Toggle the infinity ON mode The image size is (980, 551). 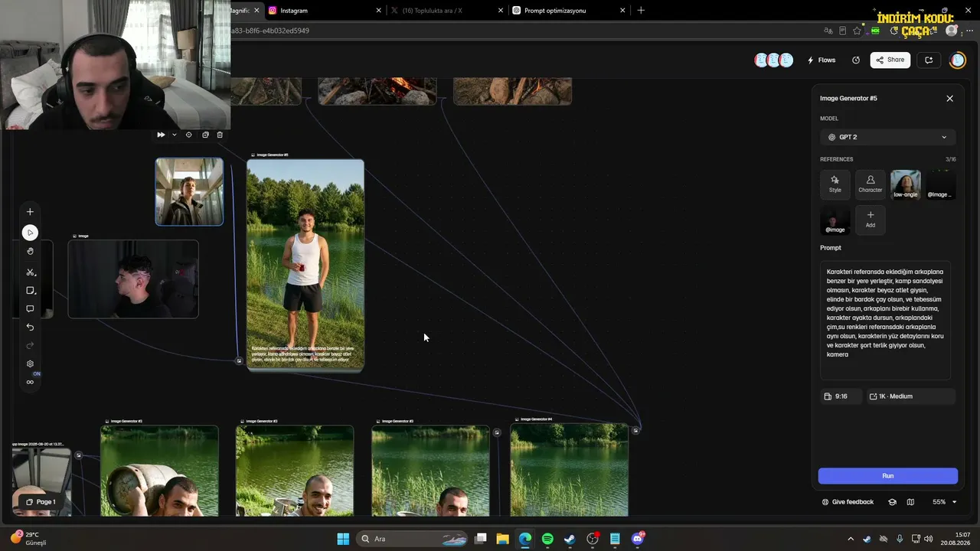(30, 382)
